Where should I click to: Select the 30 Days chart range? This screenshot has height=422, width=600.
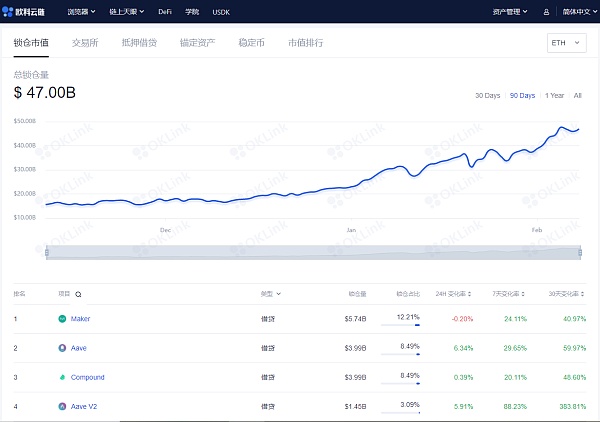pyautogui.click(x=487, y=95)
